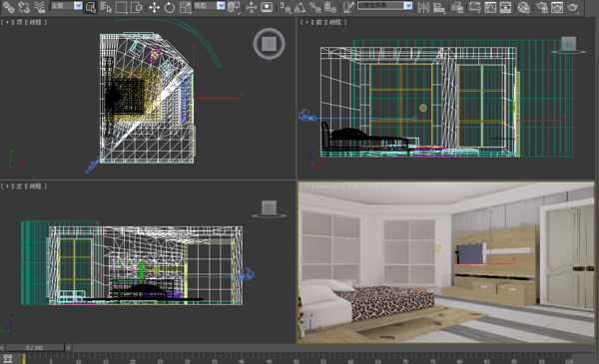Select the Select and Link tool
The image size is (599, 364).
pos(8,7)
